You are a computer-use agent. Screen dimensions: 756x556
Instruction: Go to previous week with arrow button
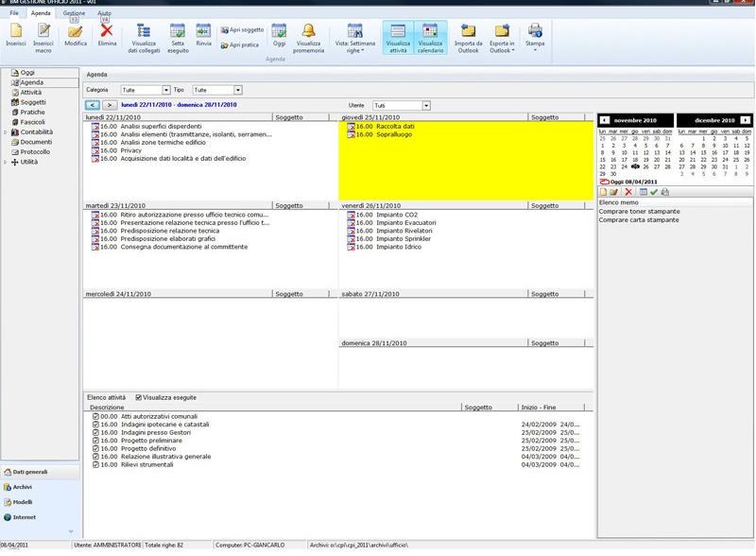tap(92, 105)
